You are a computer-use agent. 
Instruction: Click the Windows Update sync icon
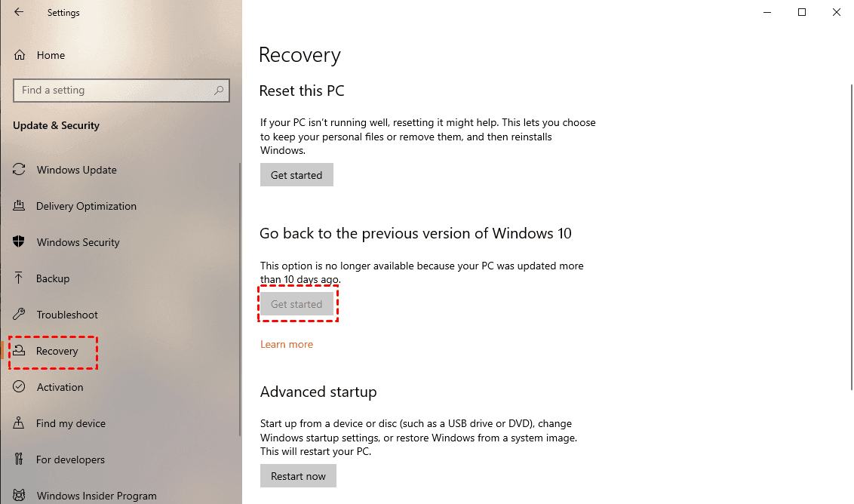point(20,170)
